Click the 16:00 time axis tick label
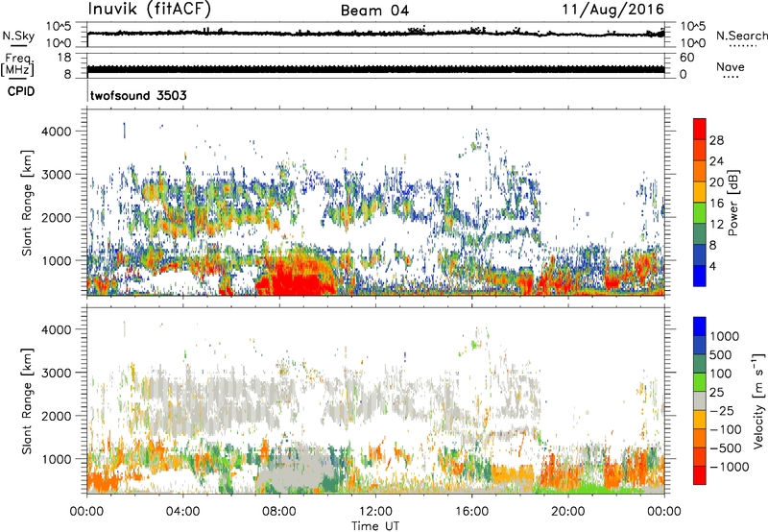 click(471, 512)
